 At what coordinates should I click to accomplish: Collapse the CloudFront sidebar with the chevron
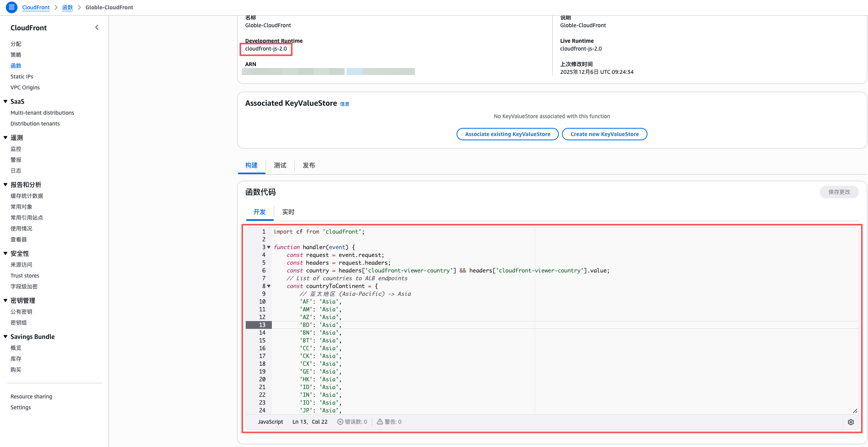pos(97,27)
